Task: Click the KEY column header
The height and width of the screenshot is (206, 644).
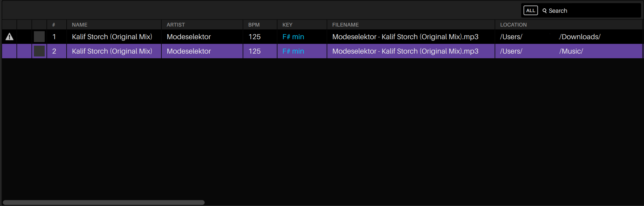Action: click(287, 25)
